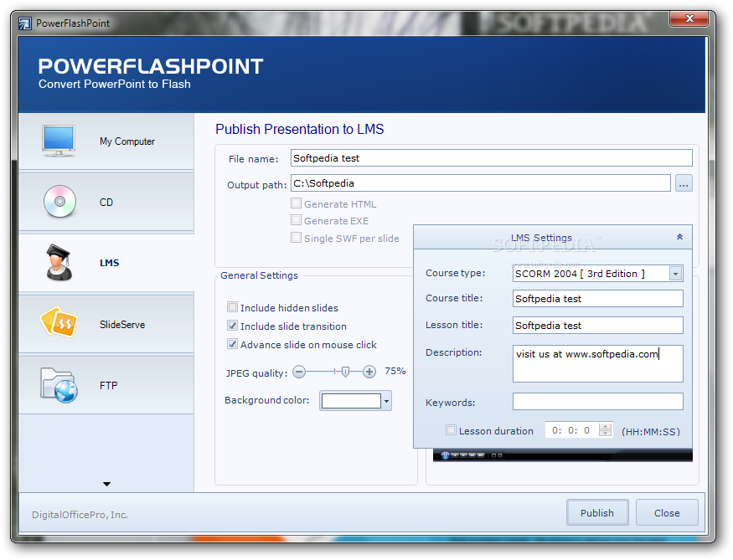Click the 75% JPEG quality value
The image size is (733, 560).
(x=395, y=372)
